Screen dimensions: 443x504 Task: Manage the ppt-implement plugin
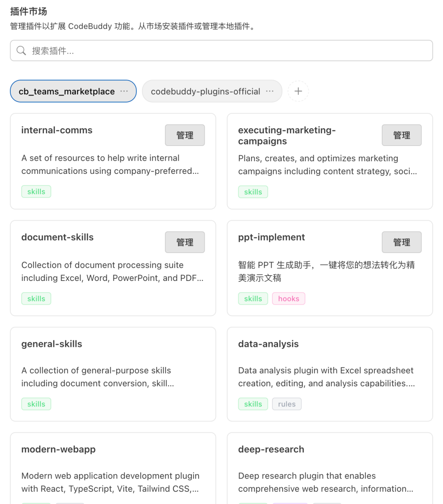402,242
